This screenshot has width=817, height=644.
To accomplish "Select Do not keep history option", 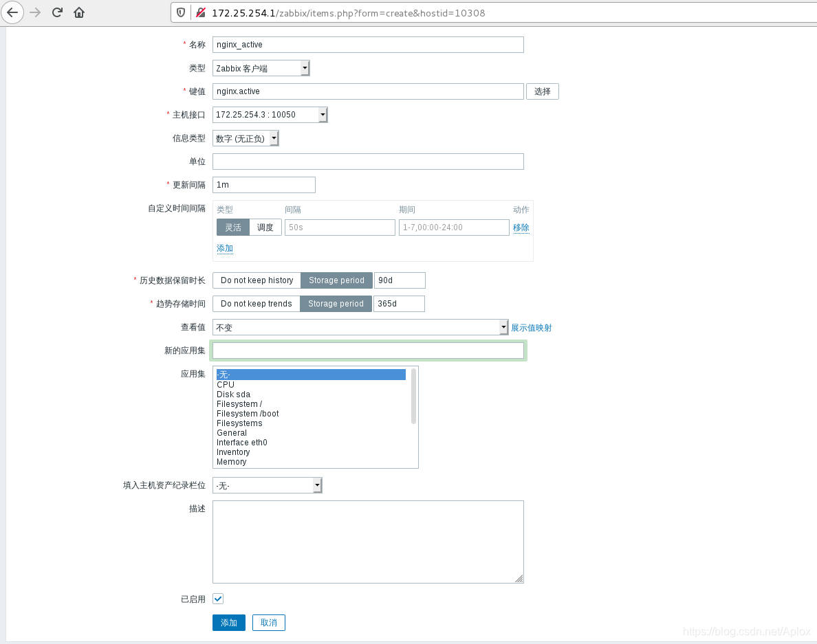I will 257,280.
